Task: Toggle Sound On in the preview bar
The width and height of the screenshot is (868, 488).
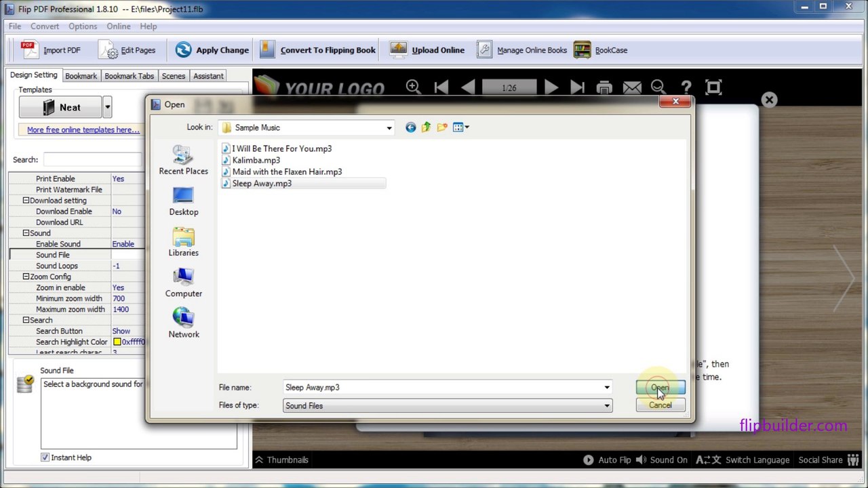Action: pos(661,460)
